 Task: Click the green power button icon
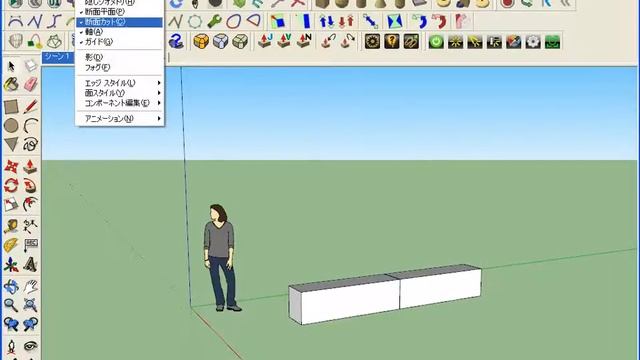[436, 42]
